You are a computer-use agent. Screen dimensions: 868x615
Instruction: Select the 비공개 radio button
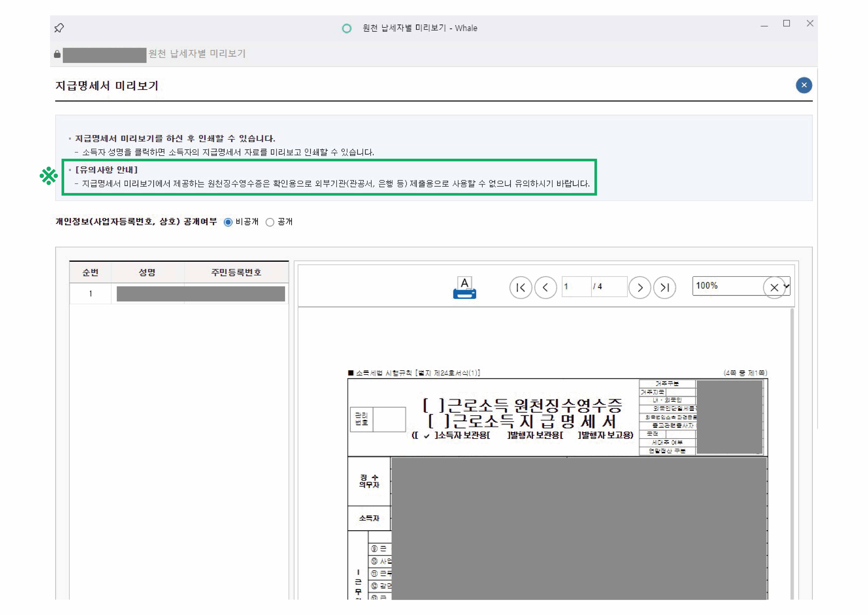[x=228, y=222]
